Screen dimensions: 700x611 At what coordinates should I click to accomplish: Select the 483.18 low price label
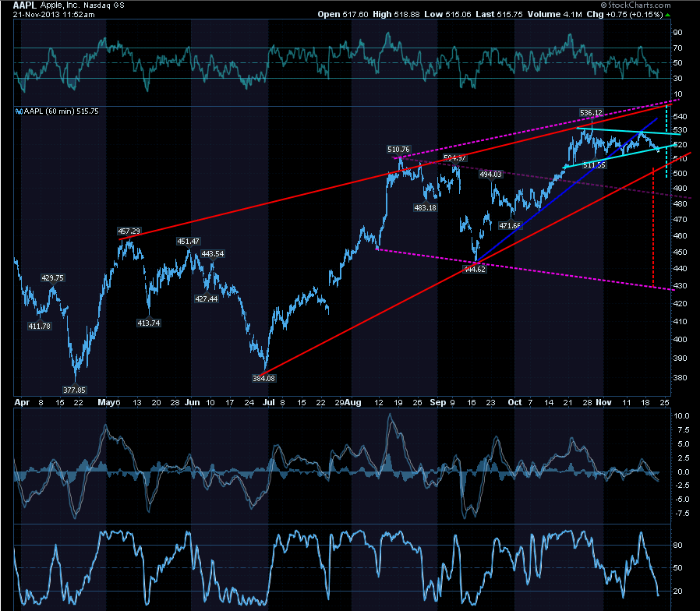coord(426,207)
